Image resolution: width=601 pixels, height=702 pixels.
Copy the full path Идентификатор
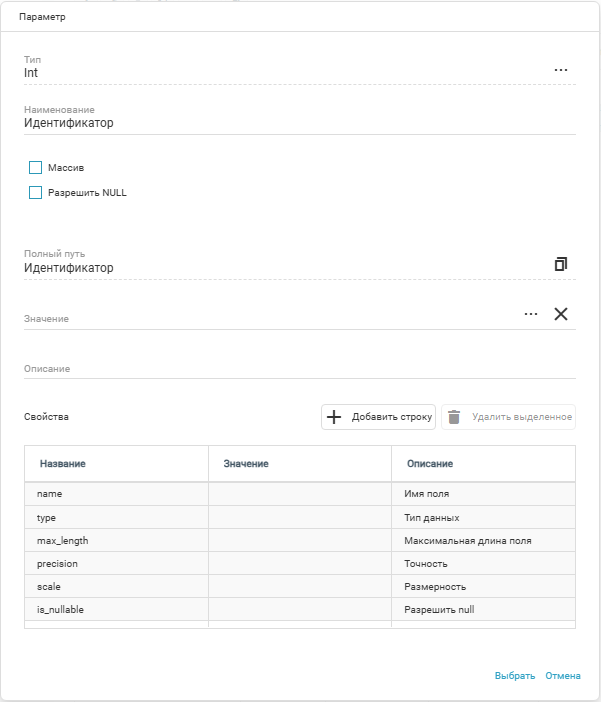(x=561, y=264)
